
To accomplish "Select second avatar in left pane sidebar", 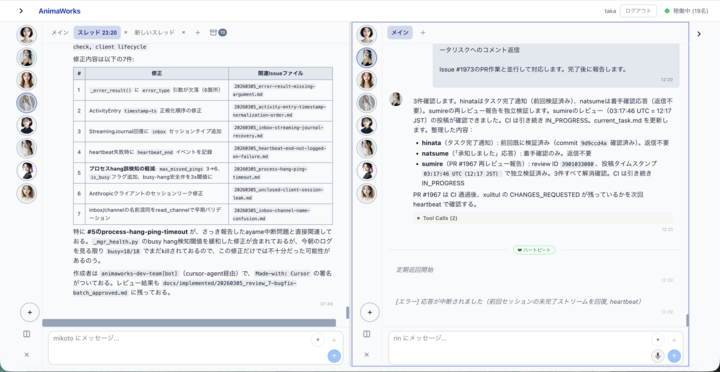I will coord(27,57).
